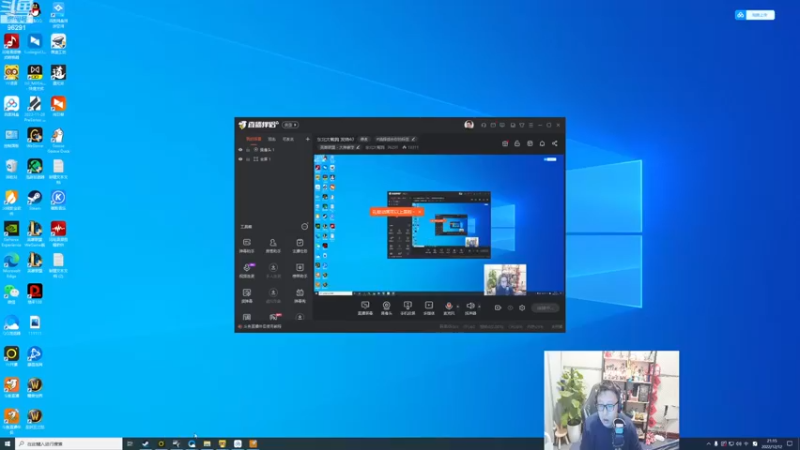The image size is (800, 450).
Task: Open the person-shaped toolbox tool in top row
Action: point(273,245)
